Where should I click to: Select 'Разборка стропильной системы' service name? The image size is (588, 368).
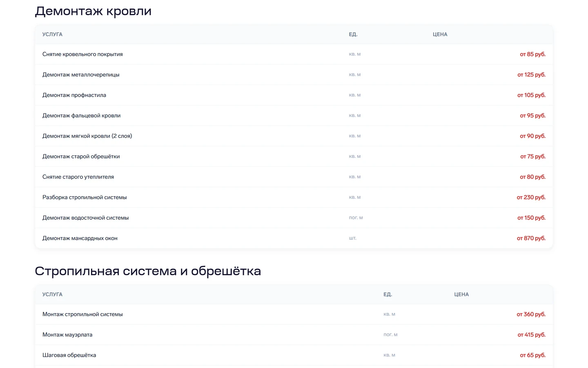click(85, 197)
